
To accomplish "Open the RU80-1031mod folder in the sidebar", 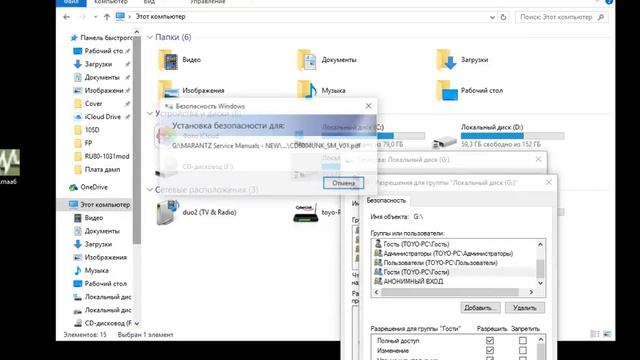I will coord(106,156).
